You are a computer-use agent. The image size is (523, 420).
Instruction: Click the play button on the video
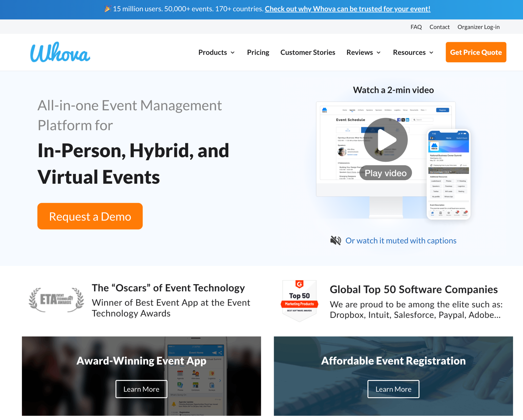[x=386, y=140]
